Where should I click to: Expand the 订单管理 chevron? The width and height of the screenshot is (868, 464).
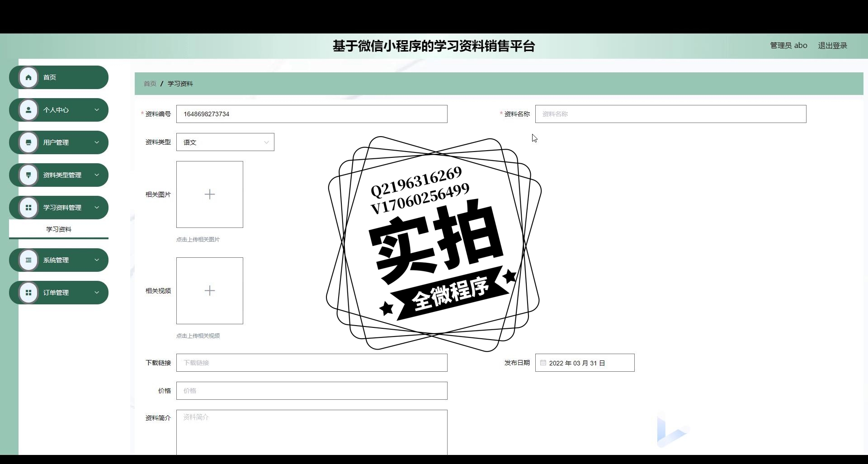coord(96,293)
